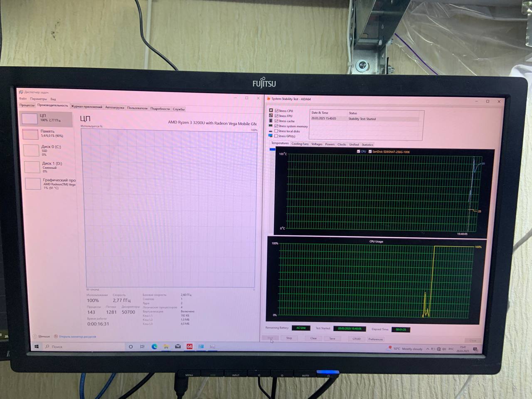Open the Mail app taskbar icon
Image resolution: width=532 pixels, height=399 pixels.
coord(178,346)
